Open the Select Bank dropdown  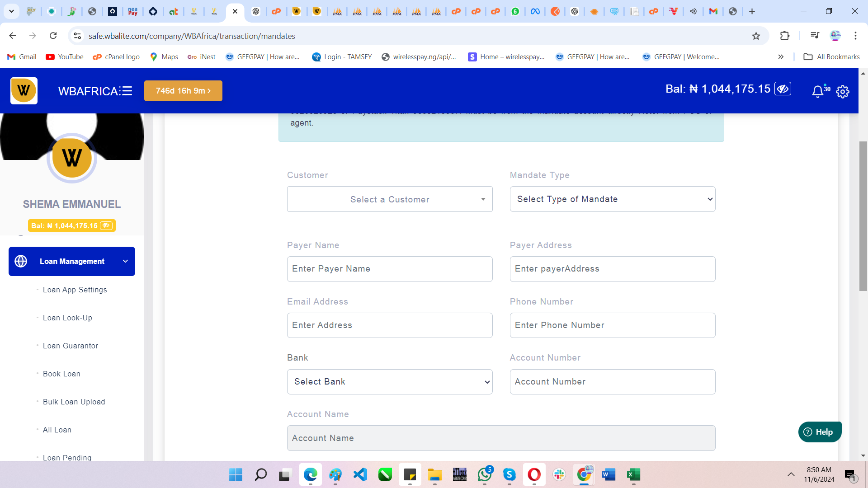point(390,382)
